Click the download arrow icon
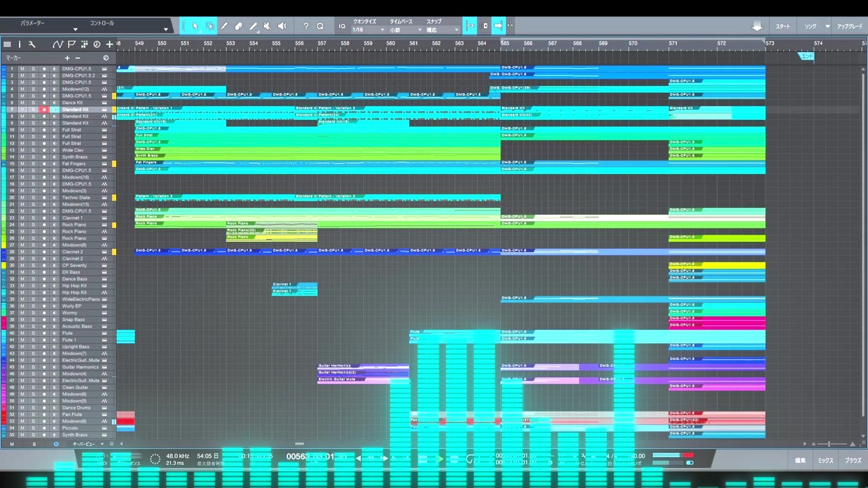 [757, 26]
